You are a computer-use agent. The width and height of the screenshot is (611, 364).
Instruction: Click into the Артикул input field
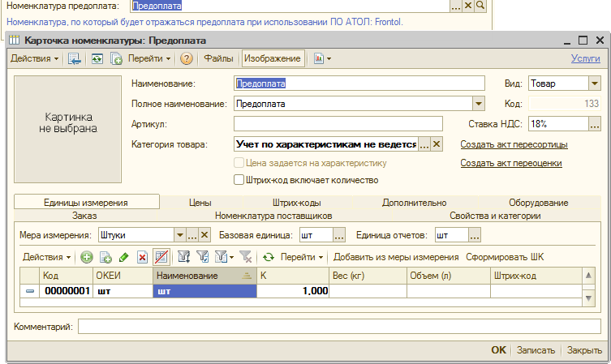click(338, 124)
